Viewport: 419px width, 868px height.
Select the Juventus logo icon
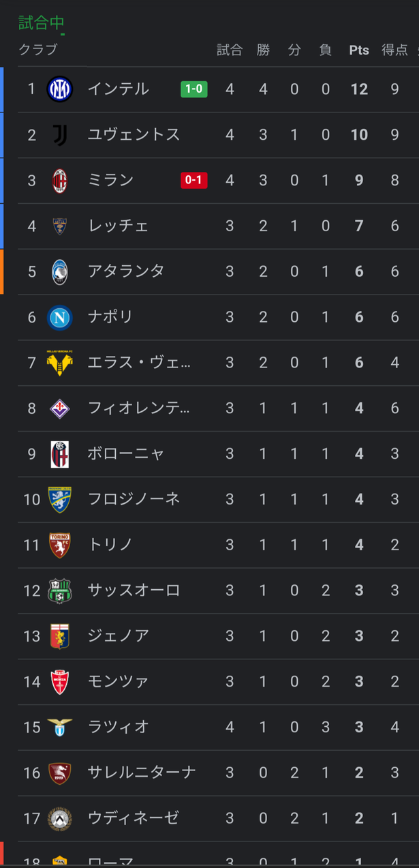59,135
